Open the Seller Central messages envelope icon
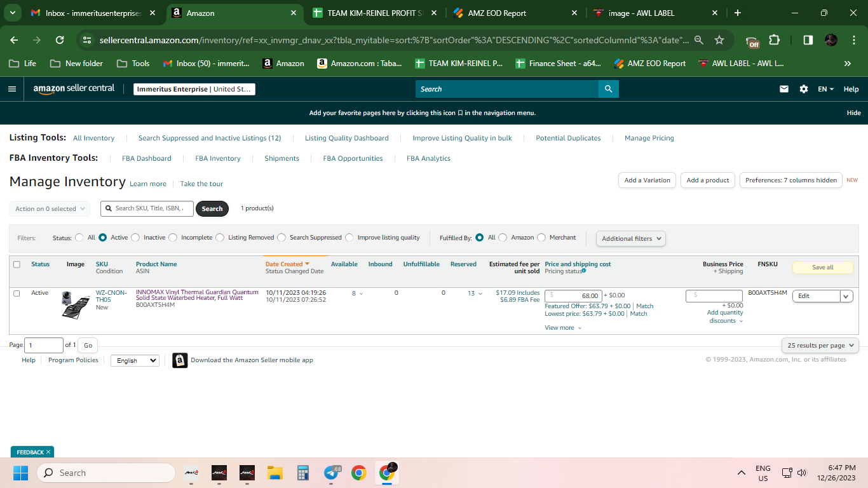Viewport: 868px width, 488px height. pyautogui.click(x=784, y=89)
